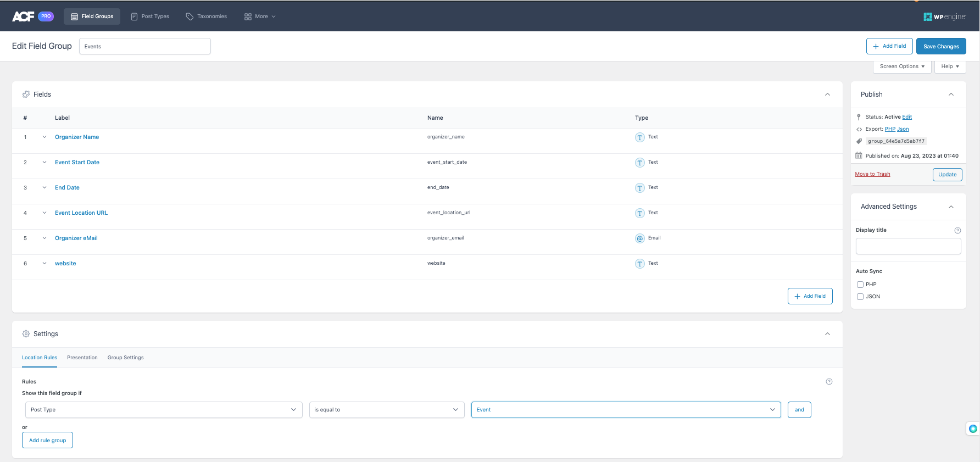Switch to the Location Rules tab

[x=40, y=358]
